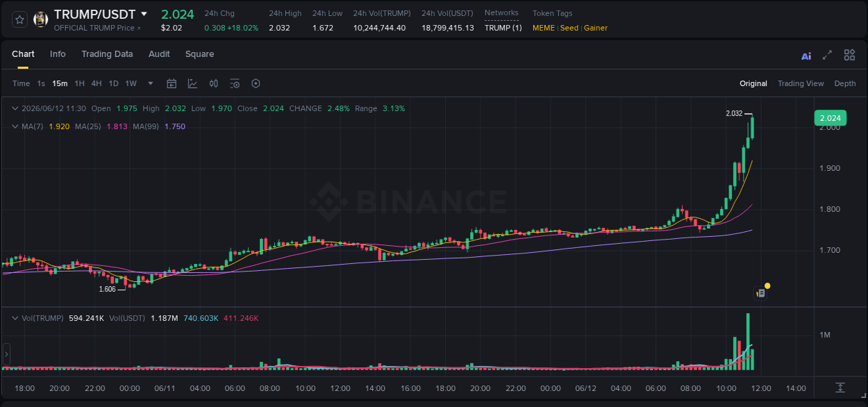Click the 1.606 low price marker

[x=107, y=289]
